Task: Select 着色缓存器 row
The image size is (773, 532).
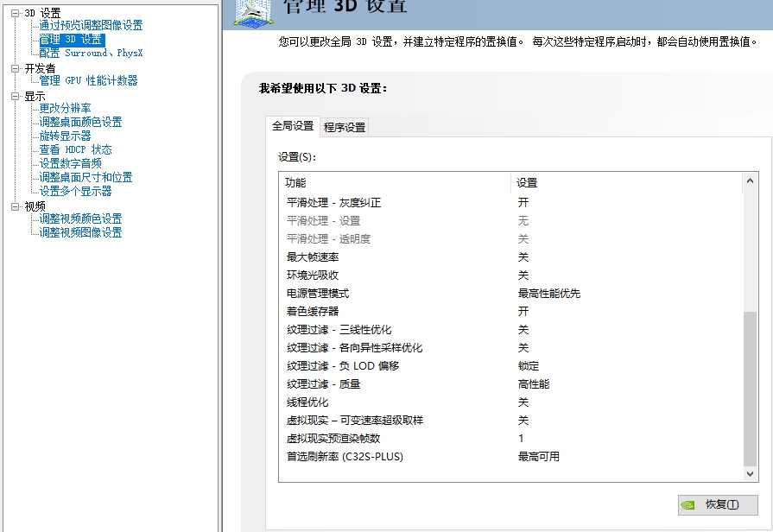Action: click(x=510, y=311)
